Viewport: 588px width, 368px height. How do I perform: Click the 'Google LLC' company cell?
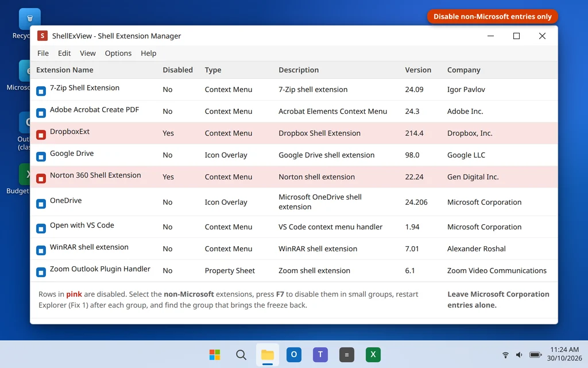[466, 155]
